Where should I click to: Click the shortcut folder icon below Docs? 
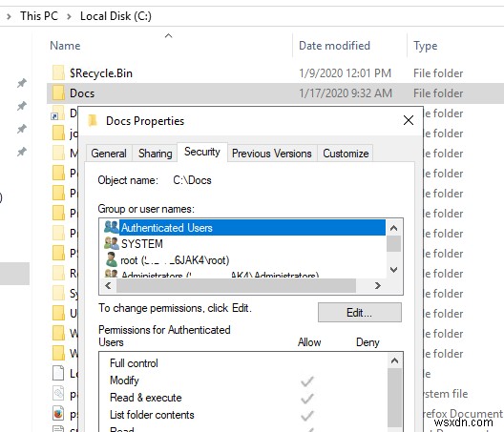tap(58, 113)
